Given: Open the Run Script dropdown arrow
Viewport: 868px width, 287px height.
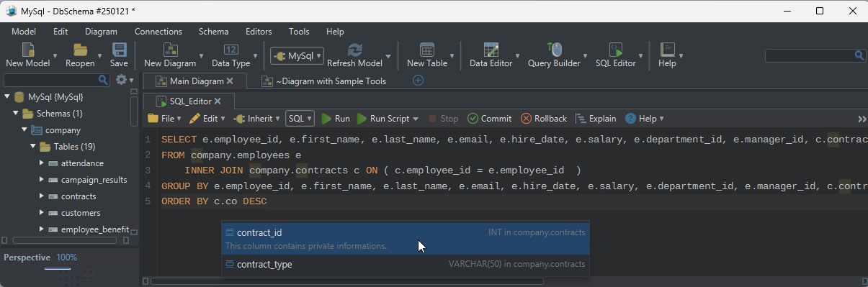Looking at the screenshot, I should pyautogui.click(x=415, y=119).
